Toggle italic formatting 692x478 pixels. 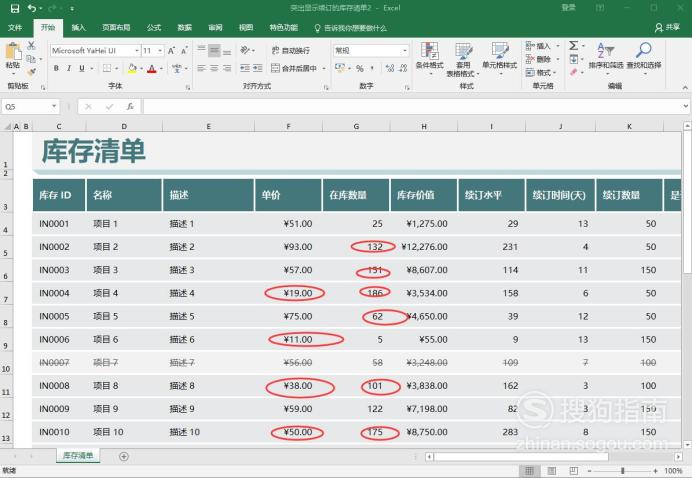click(69, 68)
